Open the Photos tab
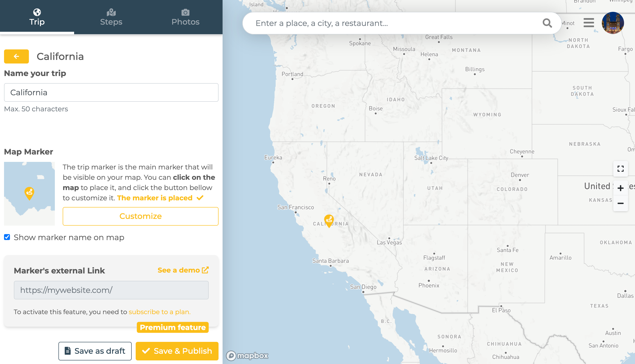The height and width of the screenshot is (364, 635). tap(185, 17)
